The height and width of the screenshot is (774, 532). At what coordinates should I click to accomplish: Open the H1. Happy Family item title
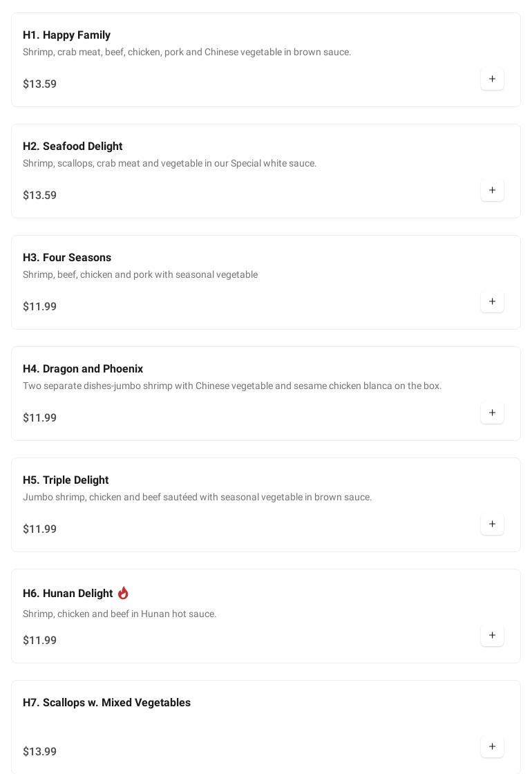(x=66, y=35)
